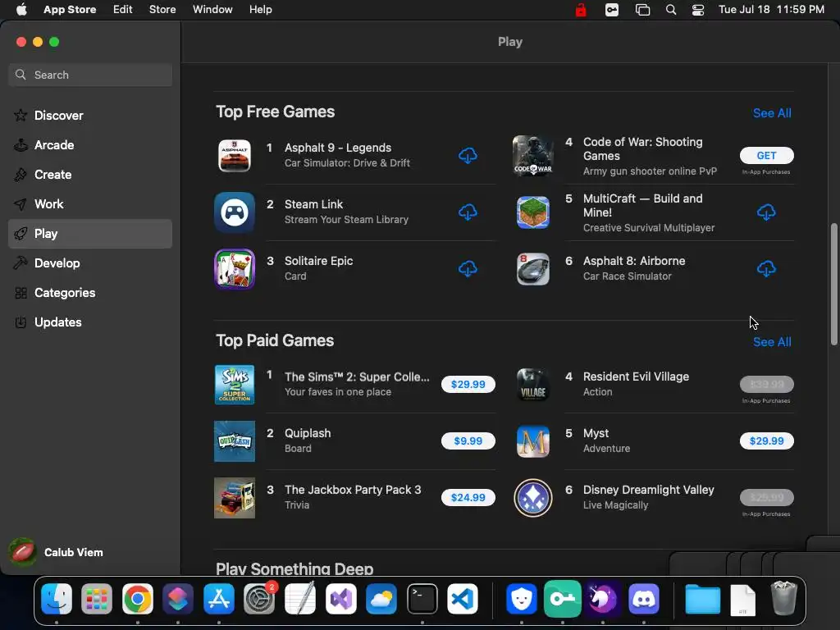Click the vertical scrollbar thumb
This screenshot has height=630, width=840.
(833, 284)
